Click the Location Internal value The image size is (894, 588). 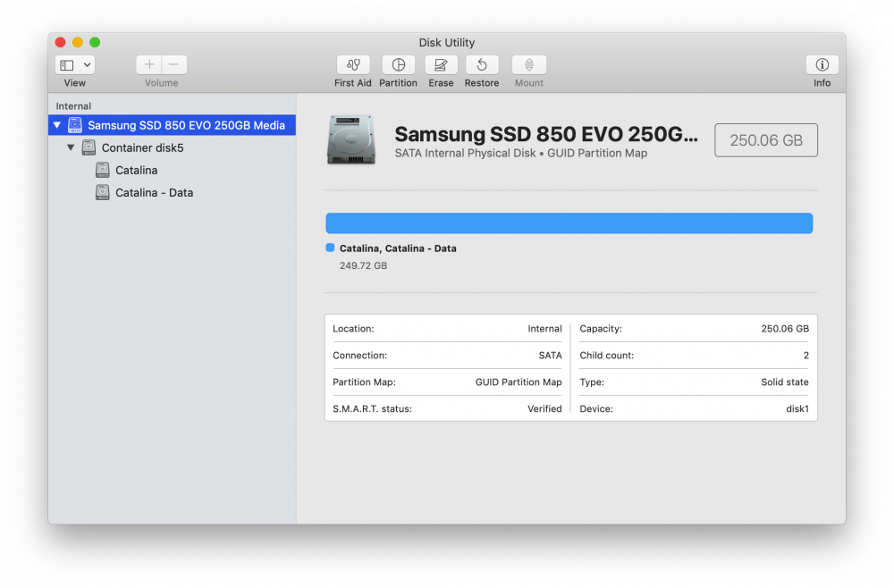pyautogui.click(x=544, y=329)
